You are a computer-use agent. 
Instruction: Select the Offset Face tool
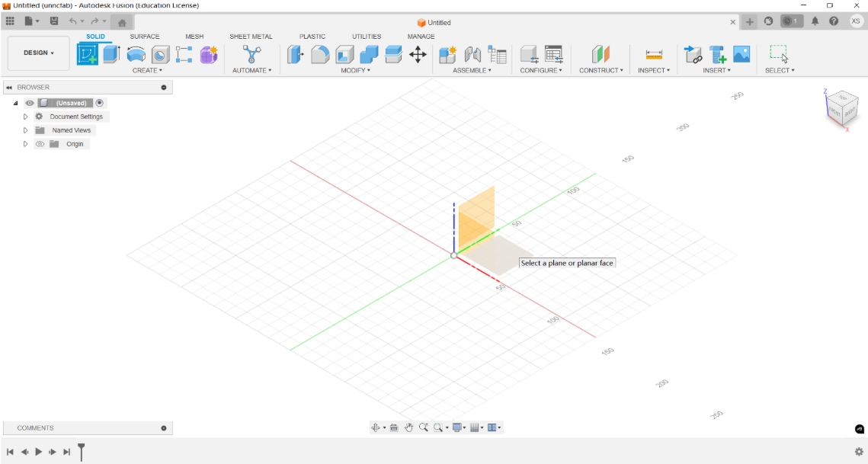point(393,54)
